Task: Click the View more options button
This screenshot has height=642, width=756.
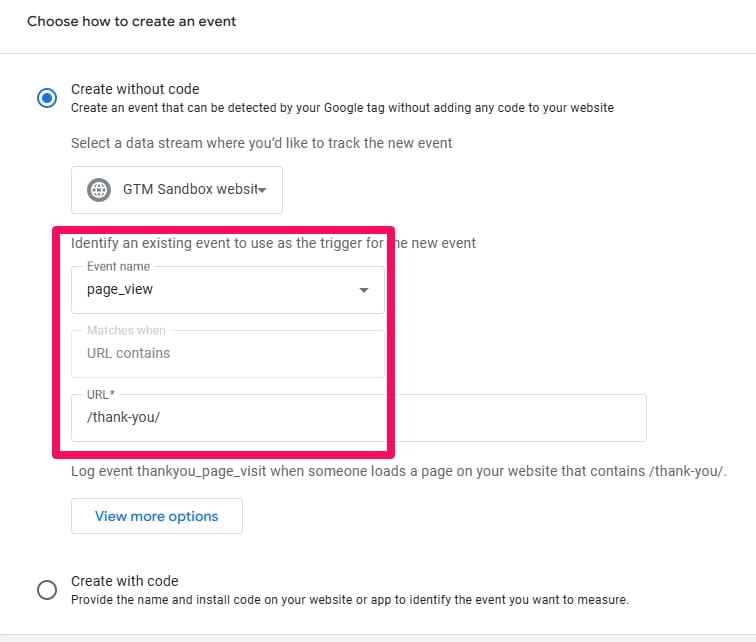Action: pos(157,516)
